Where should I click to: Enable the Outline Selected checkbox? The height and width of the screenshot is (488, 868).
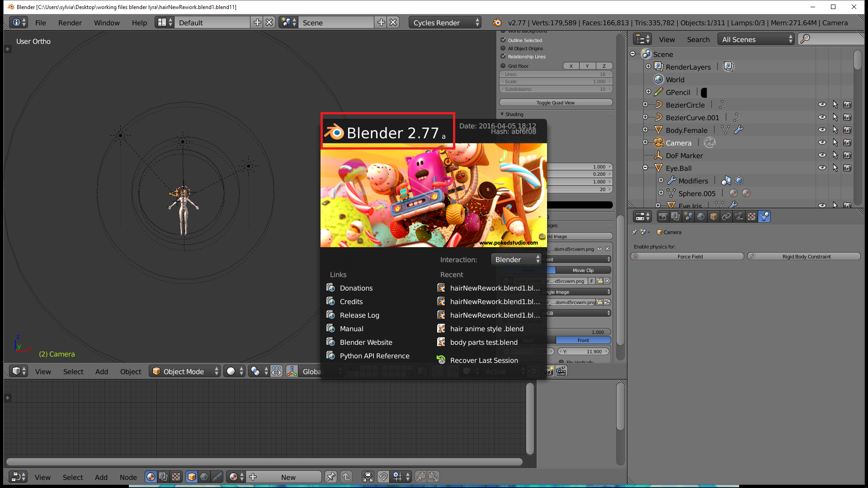(503, 40)
